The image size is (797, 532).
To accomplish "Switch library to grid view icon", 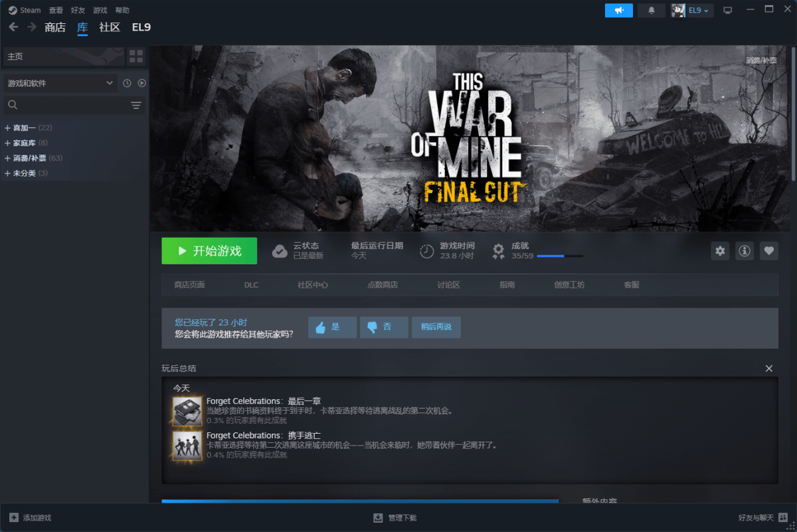I will click(135, 56).
